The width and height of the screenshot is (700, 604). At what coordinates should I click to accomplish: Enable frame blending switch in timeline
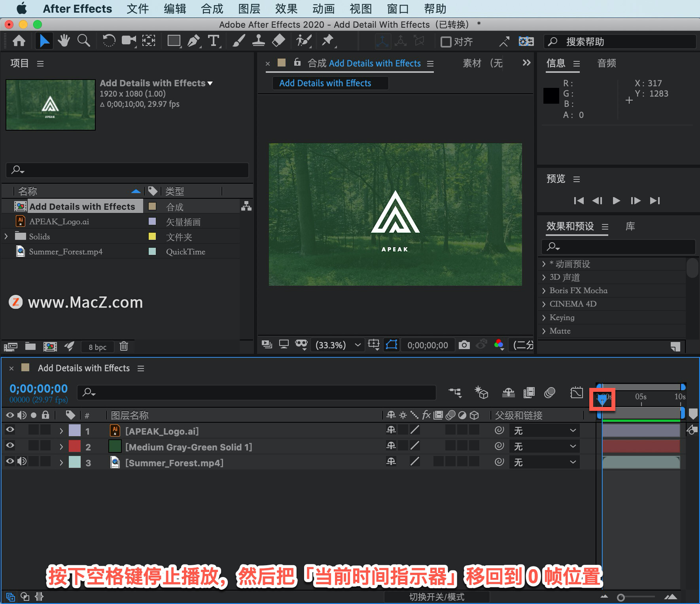click(529, 392)
